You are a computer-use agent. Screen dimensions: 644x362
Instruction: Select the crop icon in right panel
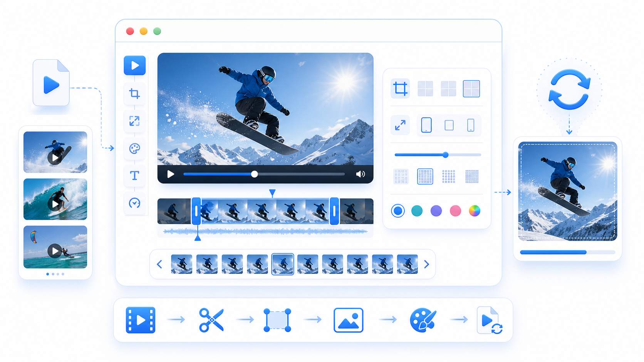400,89
